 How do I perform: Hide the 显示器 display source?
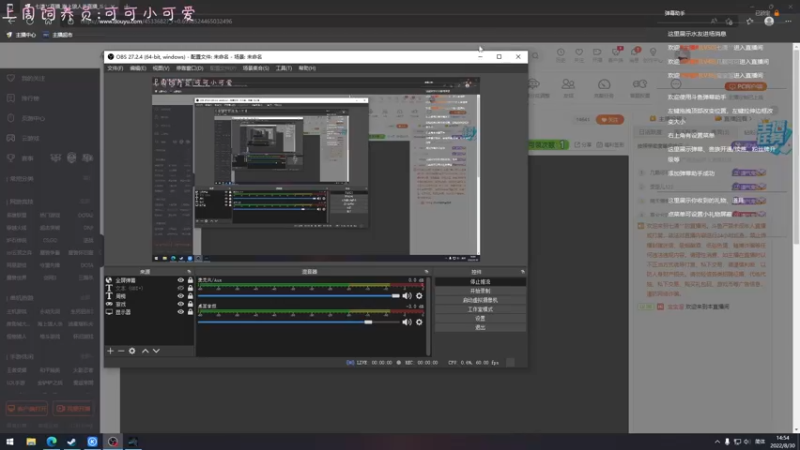click(180, 312)
